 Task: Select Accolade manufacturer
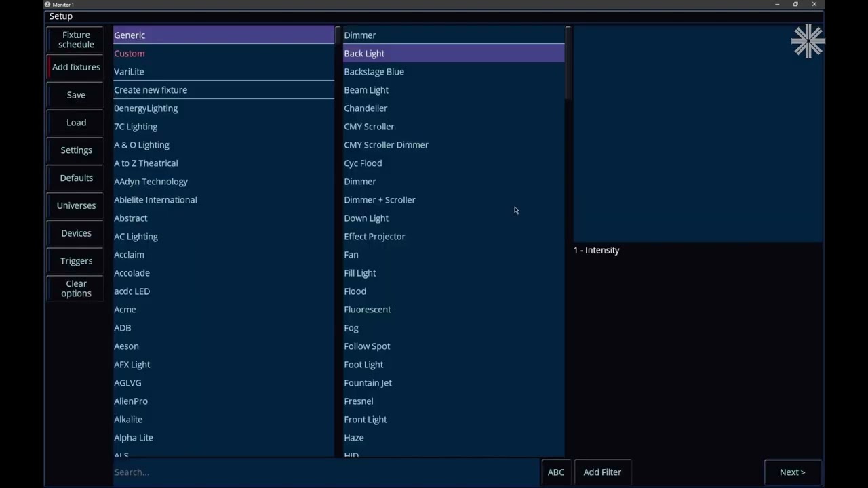pos(224,273)
